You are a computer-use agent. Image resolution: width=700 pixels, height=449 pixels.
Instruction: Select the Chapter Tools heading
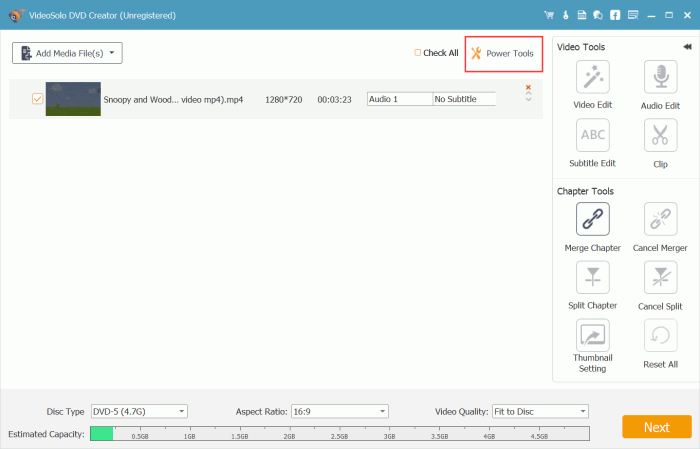click(x=585, y=191)
